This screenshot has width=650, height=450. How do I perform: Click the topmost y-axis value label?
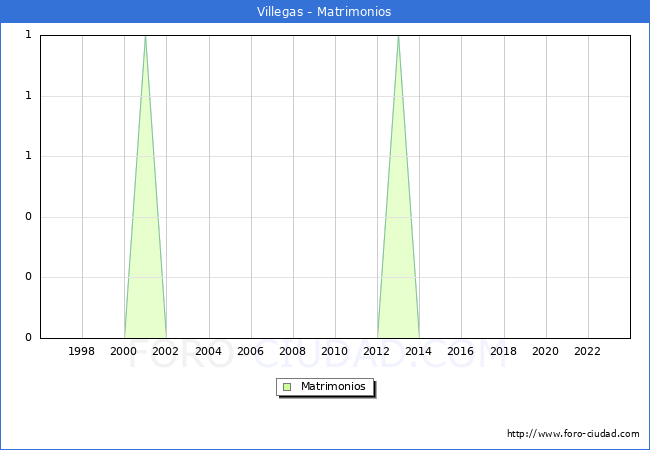[x=28, y=36]
